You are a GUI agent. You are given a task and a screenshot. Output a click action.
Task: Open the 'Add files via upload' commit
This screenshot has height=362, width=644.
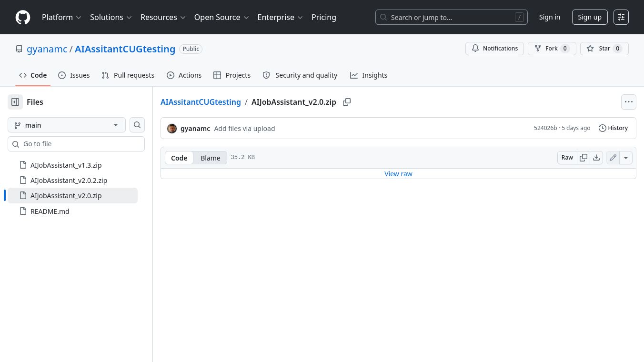click(244, 129)
